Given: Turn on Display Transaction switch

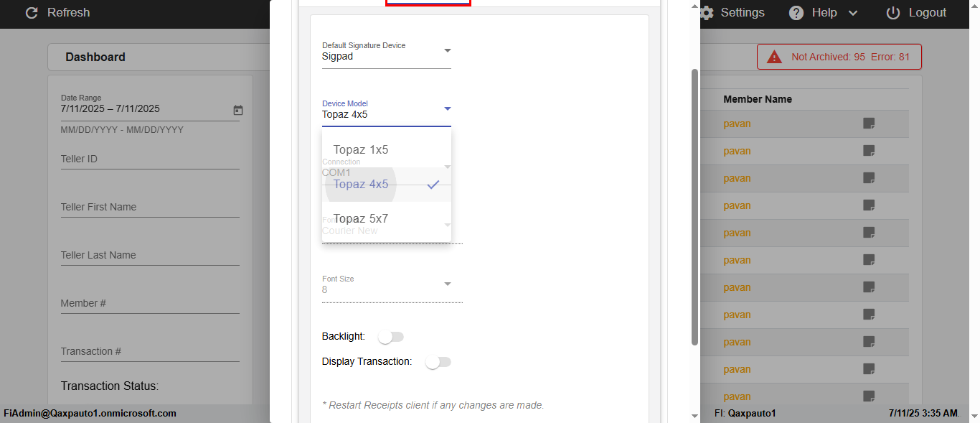Looking at the screenshot, I should [438, 362].
